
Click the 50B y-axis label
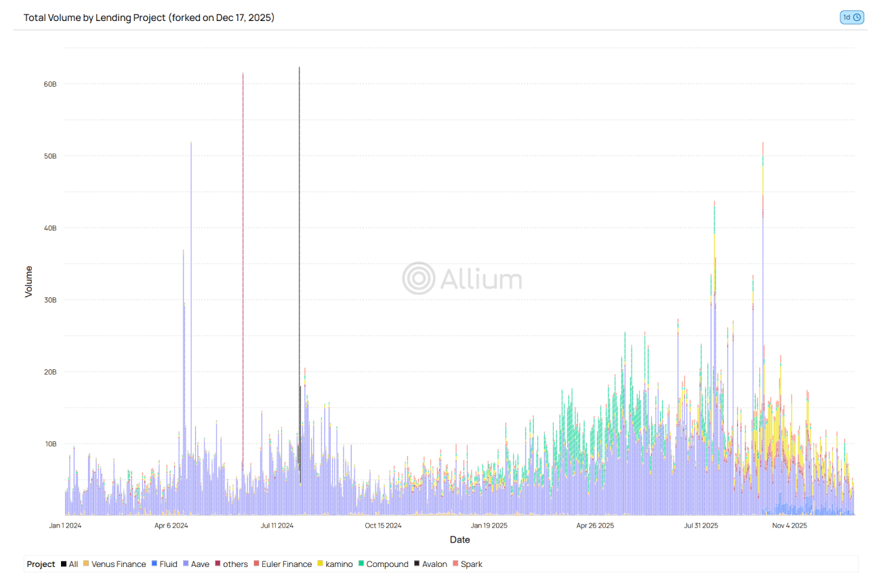coord(50,156)
